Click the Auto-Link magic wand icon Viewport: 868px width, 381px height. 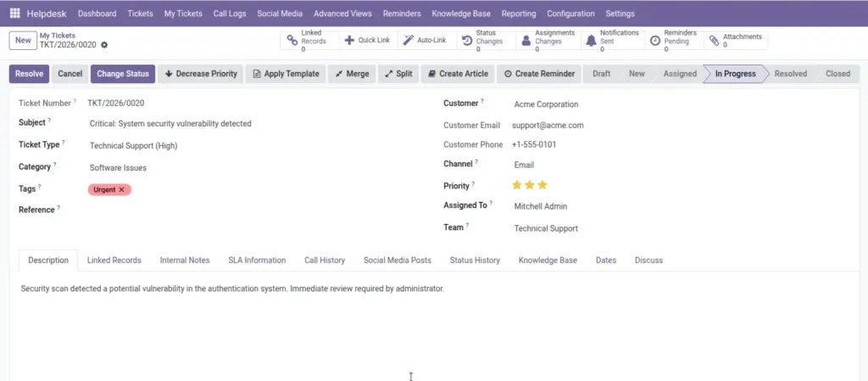[x=408, y=41]
